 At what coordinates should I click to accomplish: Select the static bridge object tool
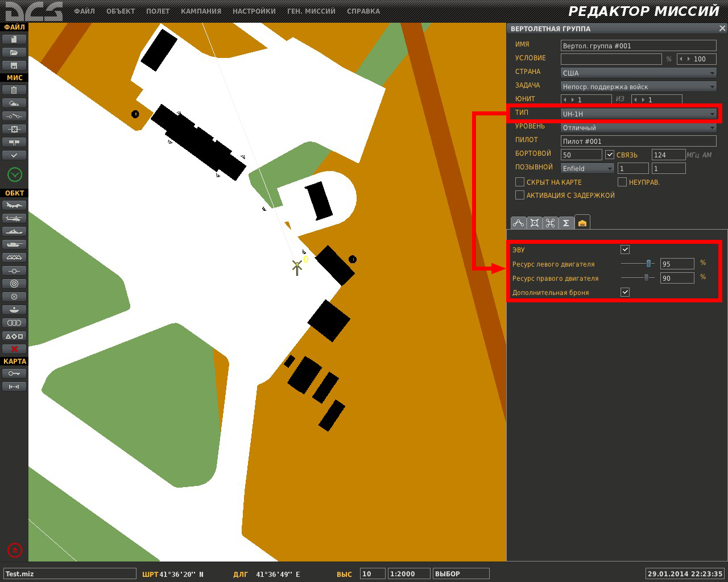[14, 257]
